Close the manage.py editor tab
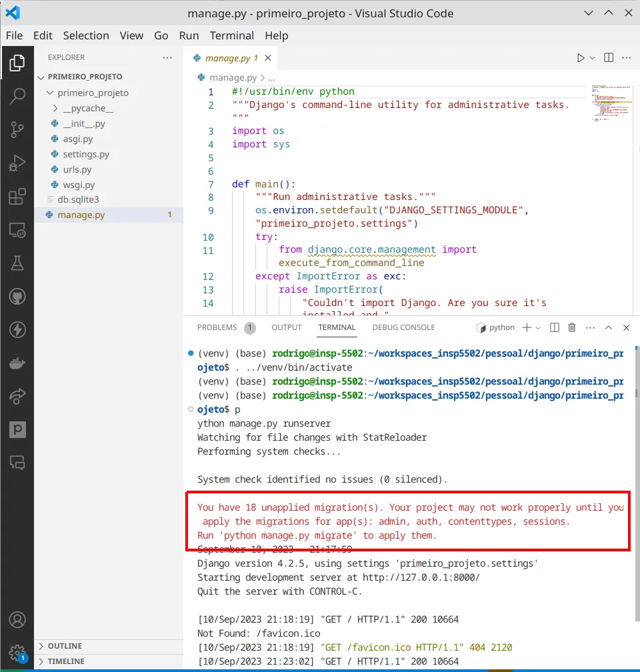Screen dimensions: 640x672 click(268, 58)
